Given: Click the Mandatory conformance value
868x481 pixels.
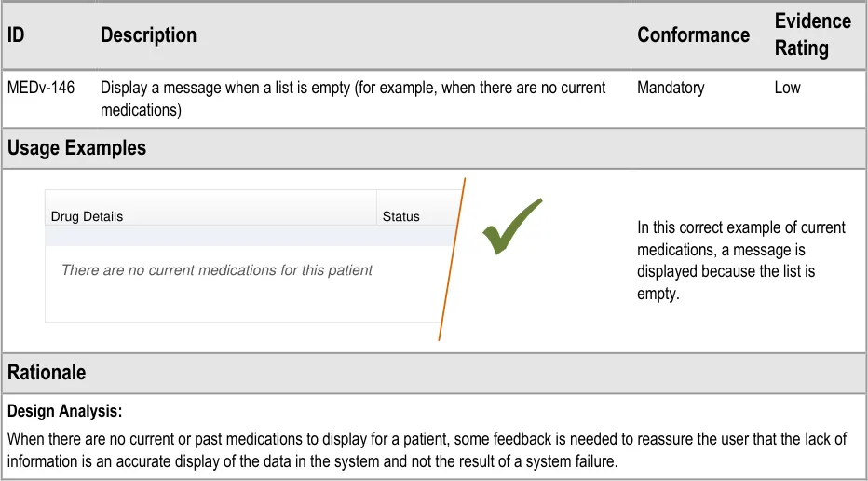Looking at the screenshot, I should [x=671, y=88].
